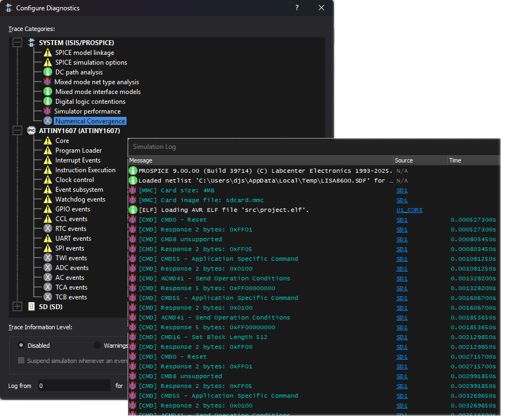Open the U1_CORE source link

[409, 210]
